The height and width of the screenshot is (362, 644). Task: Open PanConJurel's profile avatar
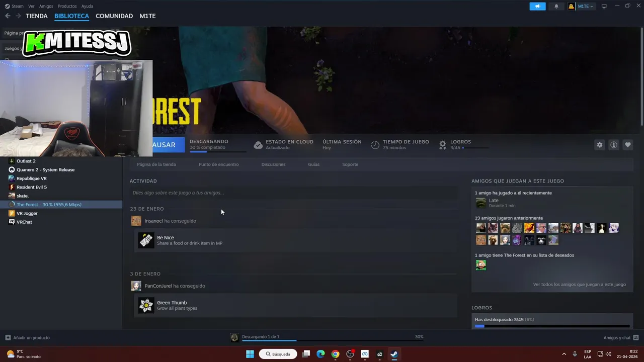136,286
